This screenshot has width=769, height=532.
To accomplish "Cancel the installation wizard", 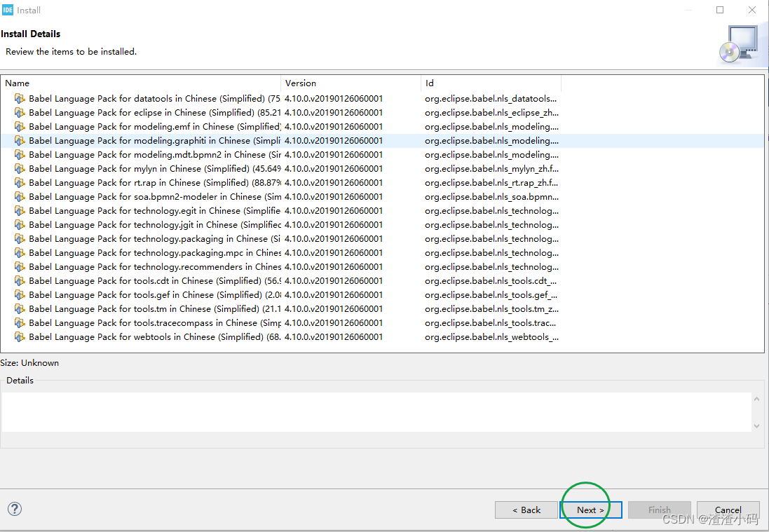I will (728, 510).
